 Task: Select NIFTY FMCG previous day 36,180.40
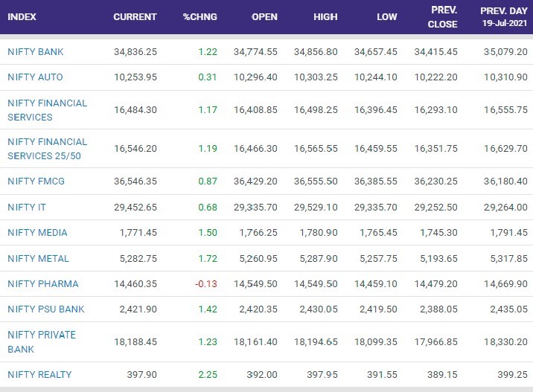point(505,181)
